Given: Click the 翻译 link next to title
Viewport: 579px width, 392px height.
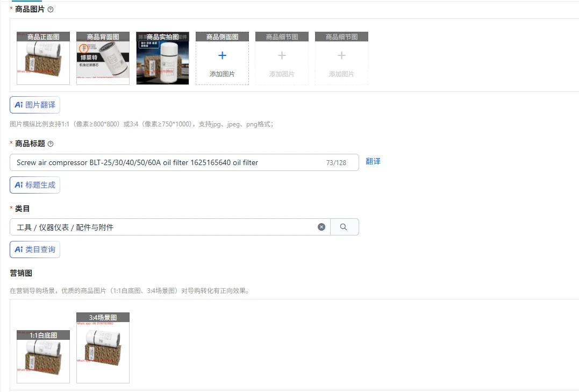Looking at the screenshot, I should [373, 161].
